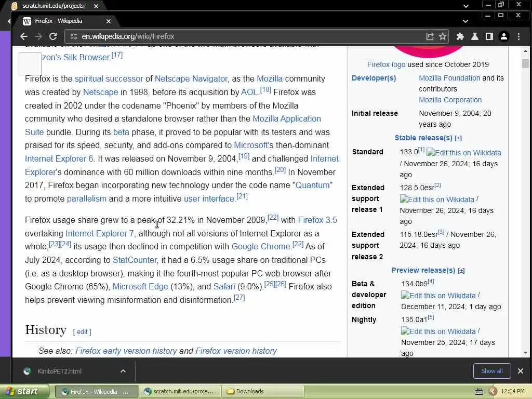Open Mozilla Foundation link
The image size is (532, 399).
coord(449,78)
